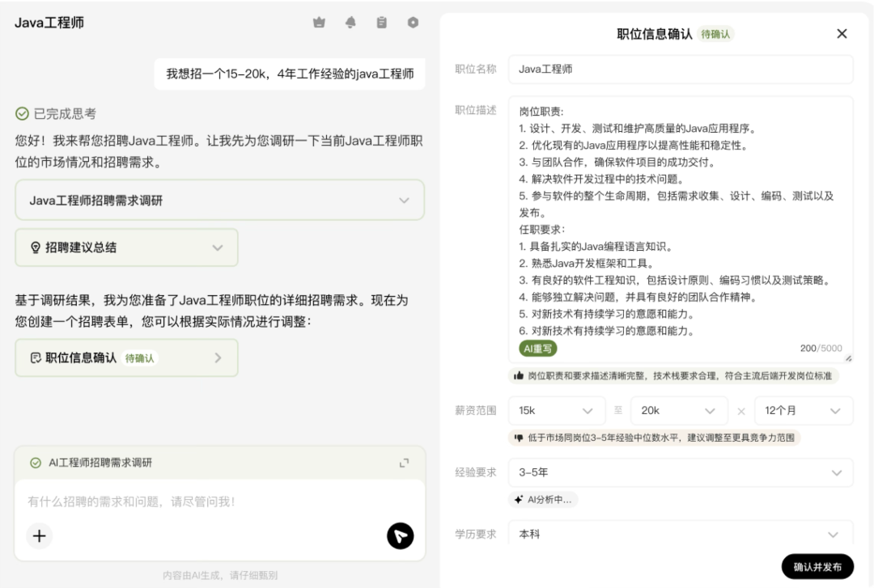Open the 12个月 salary months dropdown
Viewport: 874px width, 588px height.
click(804, 411)
